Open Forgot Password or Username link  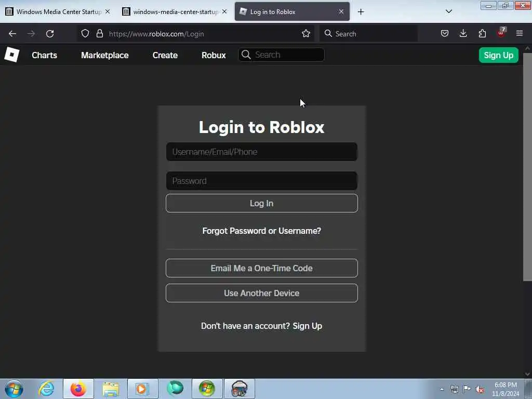pos(262,231)
